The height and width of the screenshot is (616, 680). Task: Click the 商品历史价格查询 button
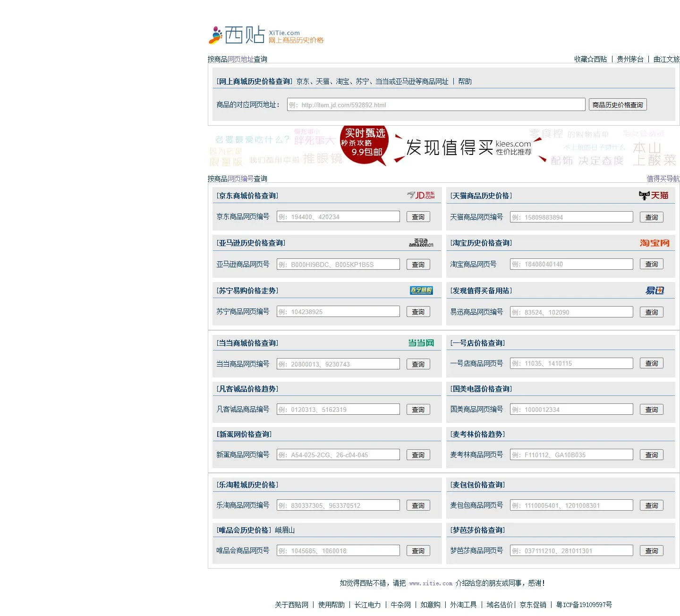click(618, 105)
